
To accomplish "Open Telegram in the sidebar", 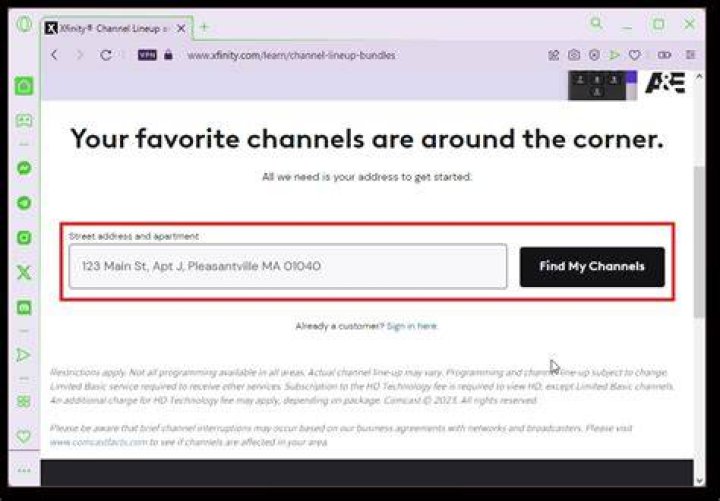I will coord(24,203).
